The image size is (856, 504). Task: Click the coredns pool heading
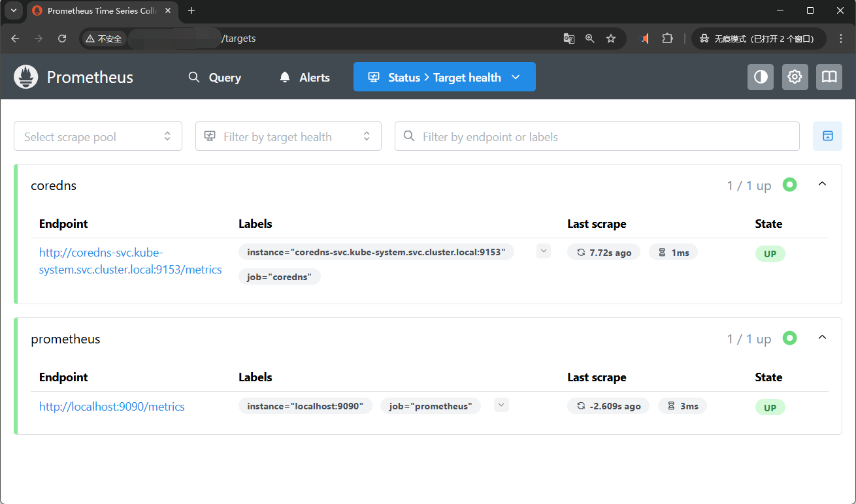pos(54,185)
